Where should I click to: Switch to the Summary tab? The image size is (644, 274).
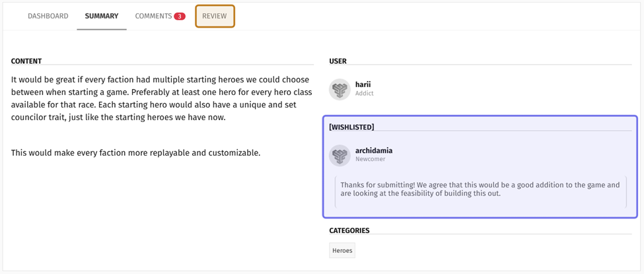click(x=102, y=16)
